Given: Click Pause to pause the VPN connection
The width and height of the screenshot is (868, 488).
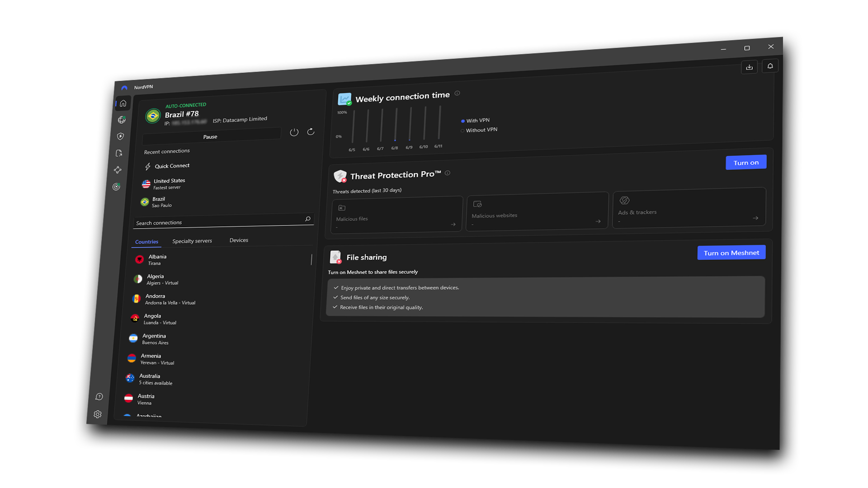Looking at the screenshot, I should pyautogui.click(x=211, y=136).
